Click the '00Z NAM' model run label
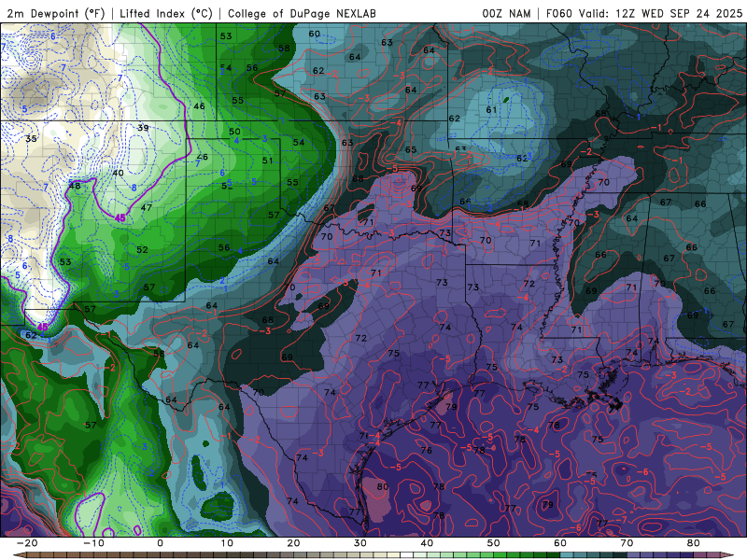 [x=506, y=13]
